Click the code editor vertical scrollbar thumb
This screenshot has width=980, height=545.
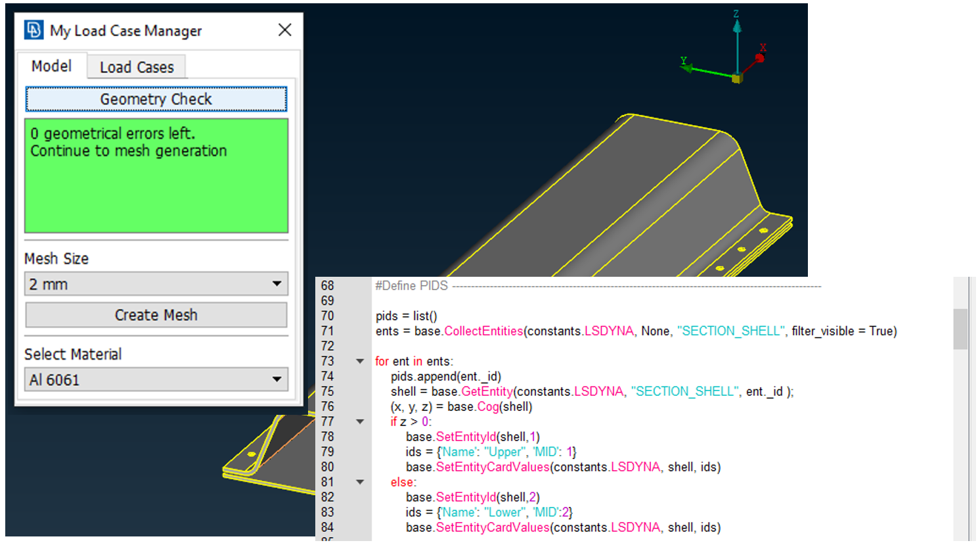click(960, 329)
